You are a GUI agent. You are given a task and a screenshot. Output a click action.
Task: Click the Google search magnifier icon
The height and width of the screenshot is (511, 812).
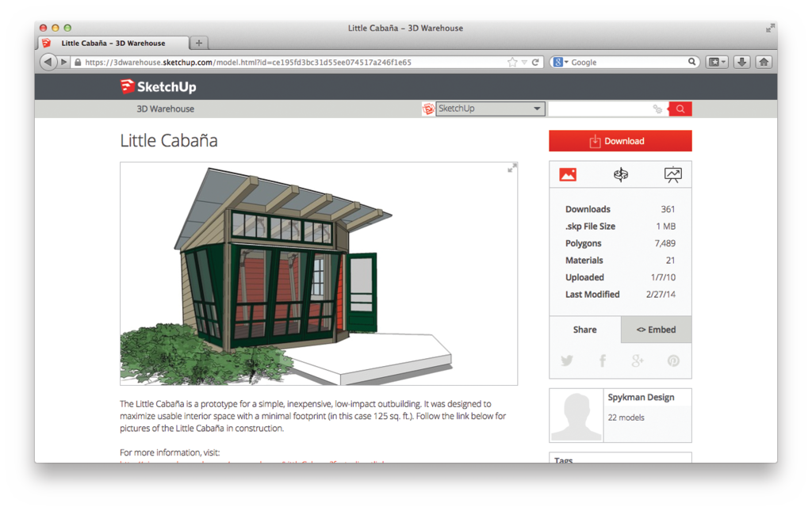(x=691, y=62)
